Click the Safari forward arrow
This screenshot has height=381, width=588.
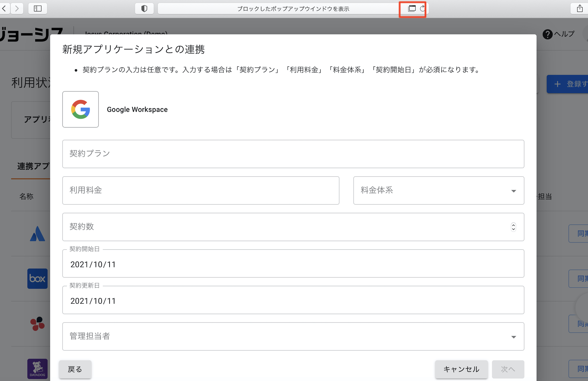17,9
